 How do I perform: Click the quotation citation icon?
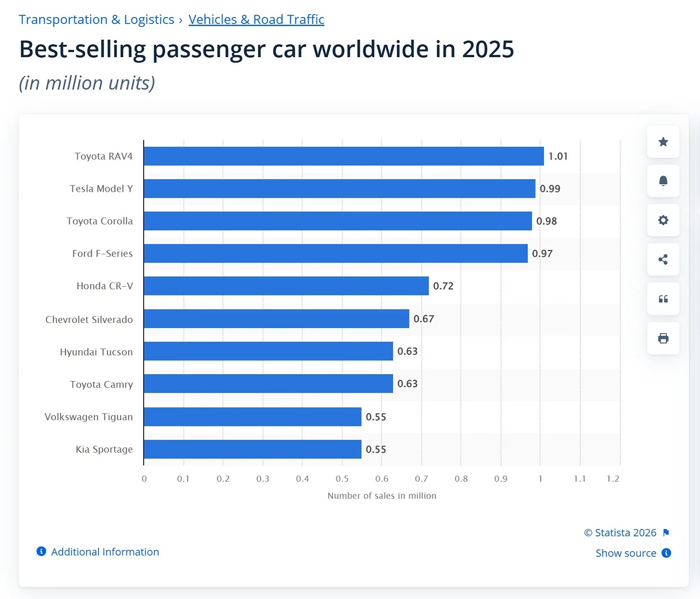(663, 299)
